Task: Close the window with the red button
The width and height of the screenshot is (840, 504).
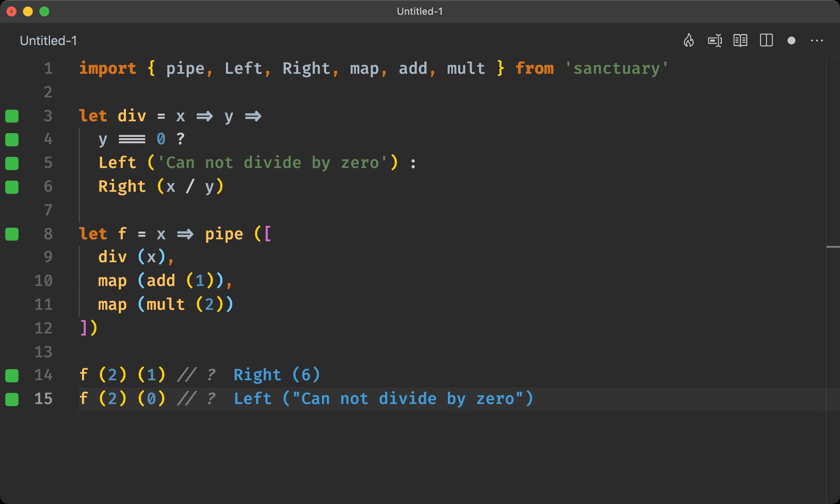Action: [11, 11]
